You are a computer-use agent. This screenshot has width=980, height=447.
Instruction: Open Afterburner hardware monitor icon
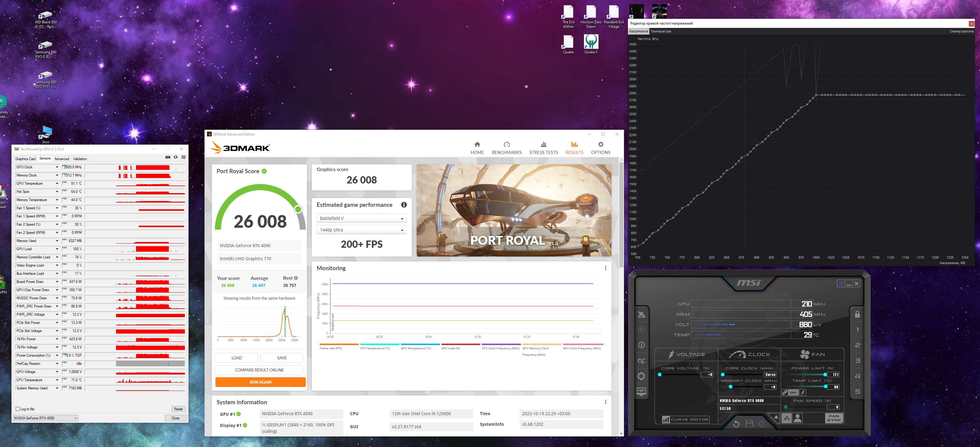click(642, 392)
